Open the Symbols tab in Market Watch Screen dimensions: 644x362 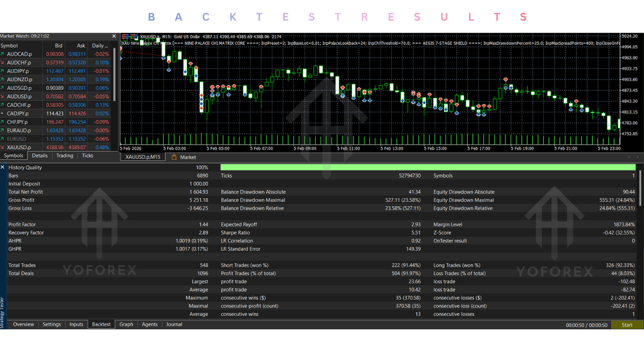click(x=14, y=156)
